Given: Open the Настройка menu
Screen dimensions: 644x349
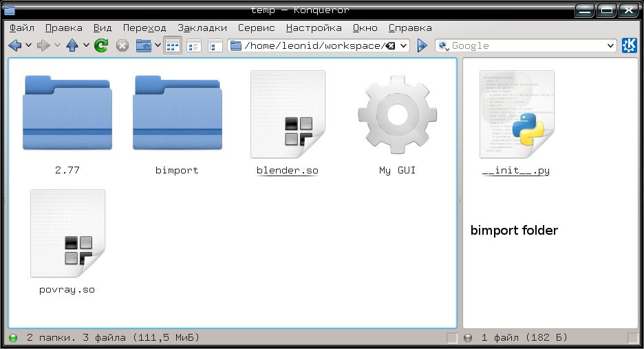Looking at the screenshot, I should (x=314, y=28).
